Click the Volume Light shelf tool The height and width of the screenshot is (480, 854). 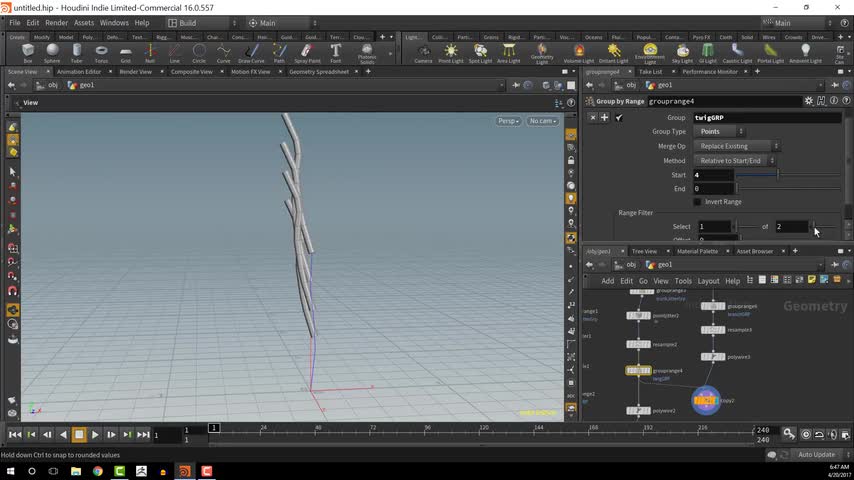tap(578, 52)
